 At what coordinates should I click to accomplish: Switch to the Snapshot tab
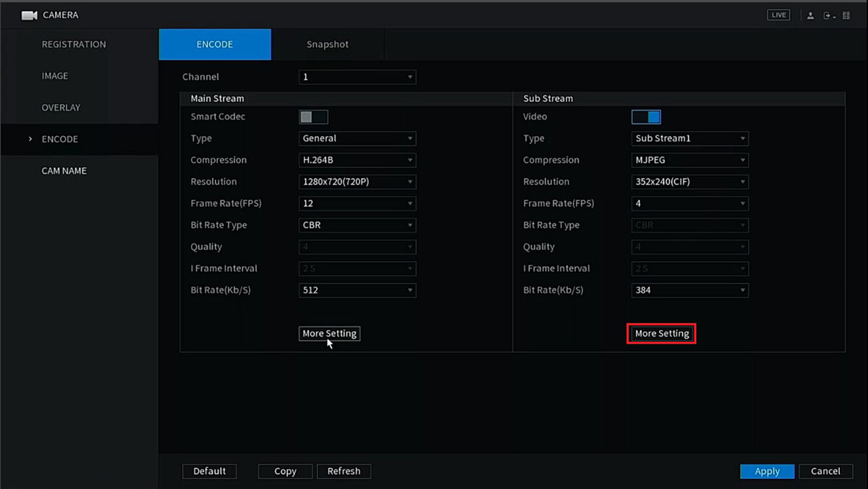coord(327,45)
